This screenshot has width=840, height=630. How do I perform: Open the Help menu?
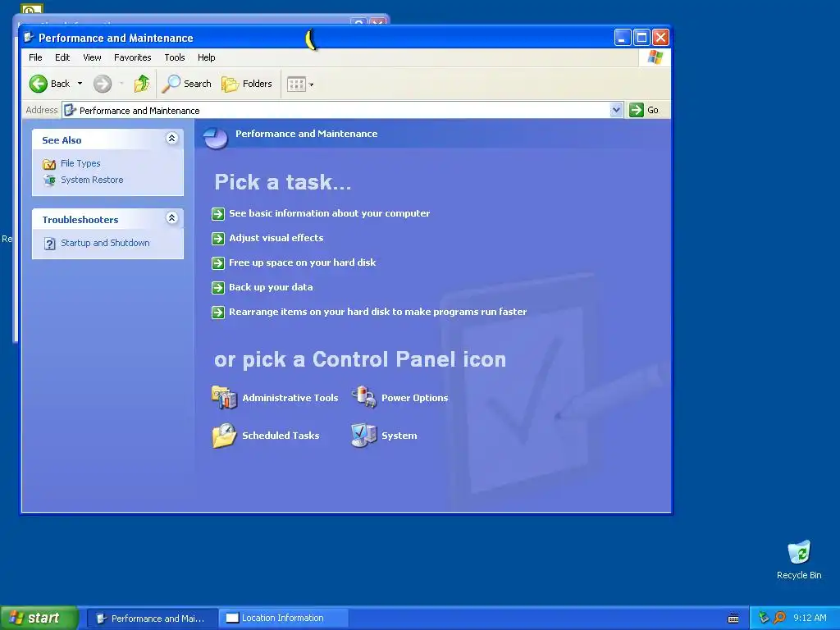[x=206, y=57]
